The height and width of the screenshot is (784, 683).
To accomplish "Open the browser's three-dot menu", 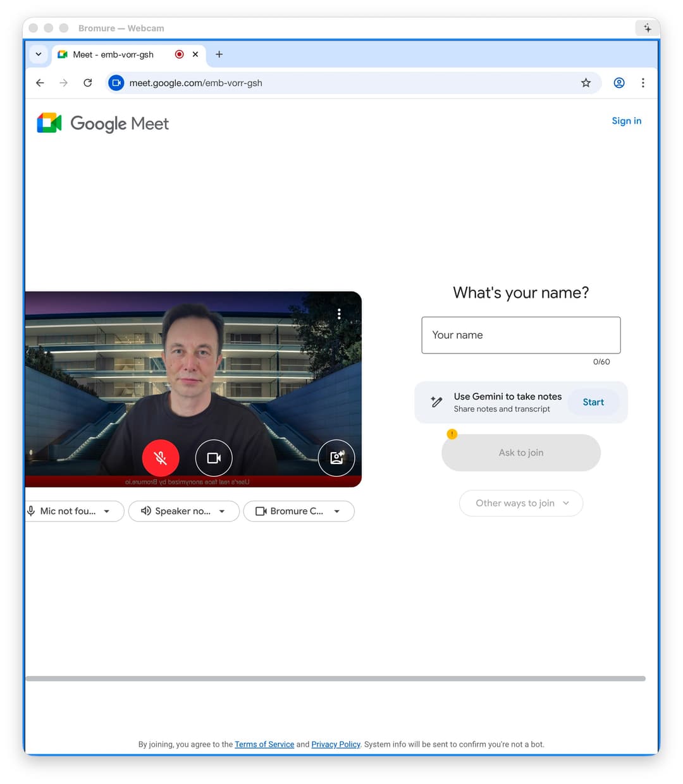I will coord(643,83).
